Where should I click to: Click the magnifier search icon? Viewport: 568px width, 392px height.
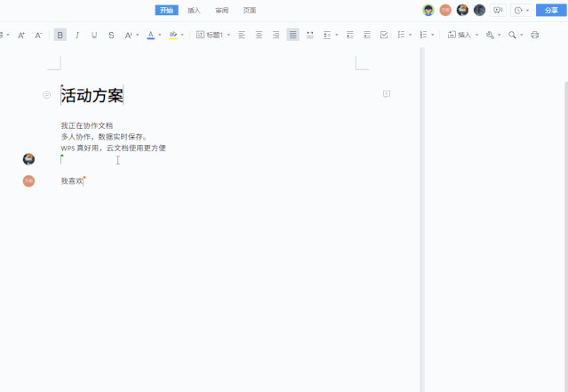(x=512, y=36)
